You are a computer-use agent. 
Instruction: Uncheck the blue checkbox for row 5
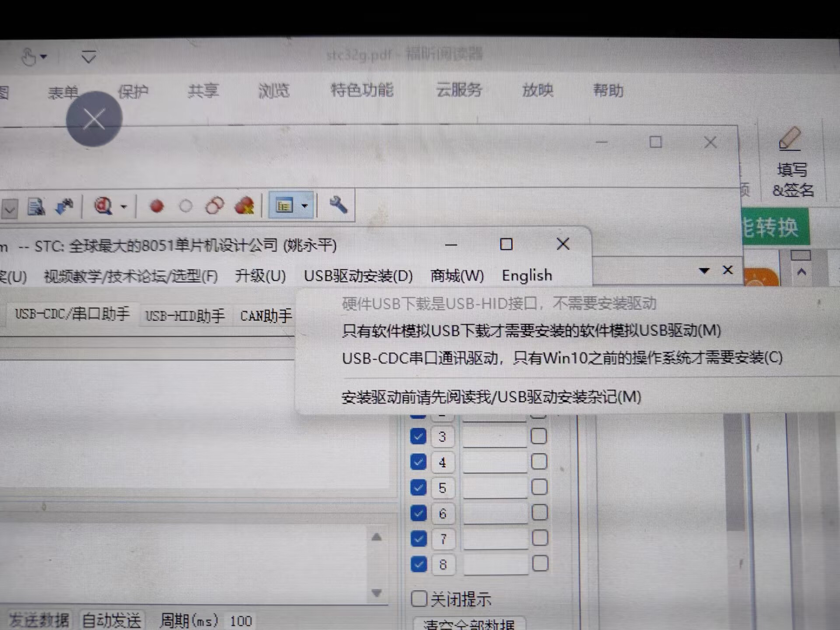pyautogui.click(x=418, y=487)
